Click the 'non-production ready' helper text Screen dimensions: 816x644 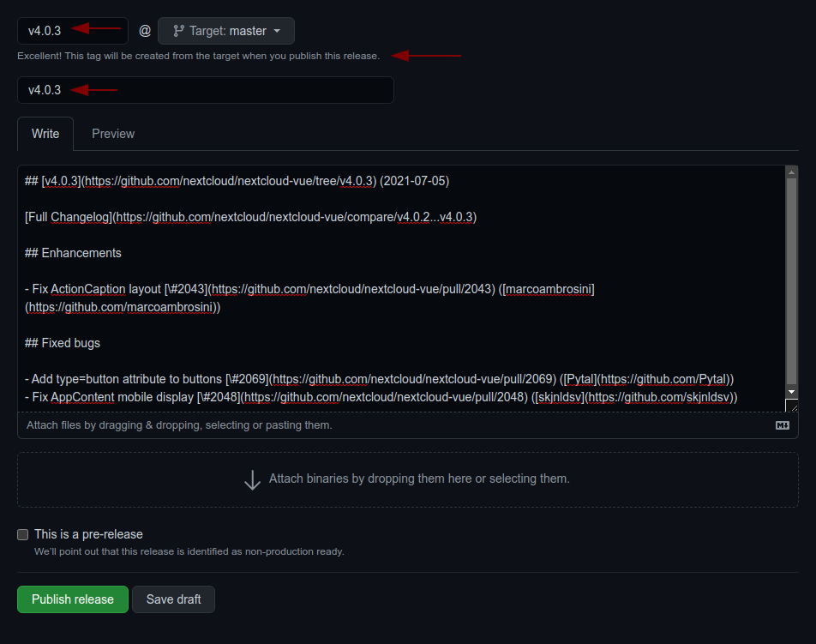[x=189, y=551]
